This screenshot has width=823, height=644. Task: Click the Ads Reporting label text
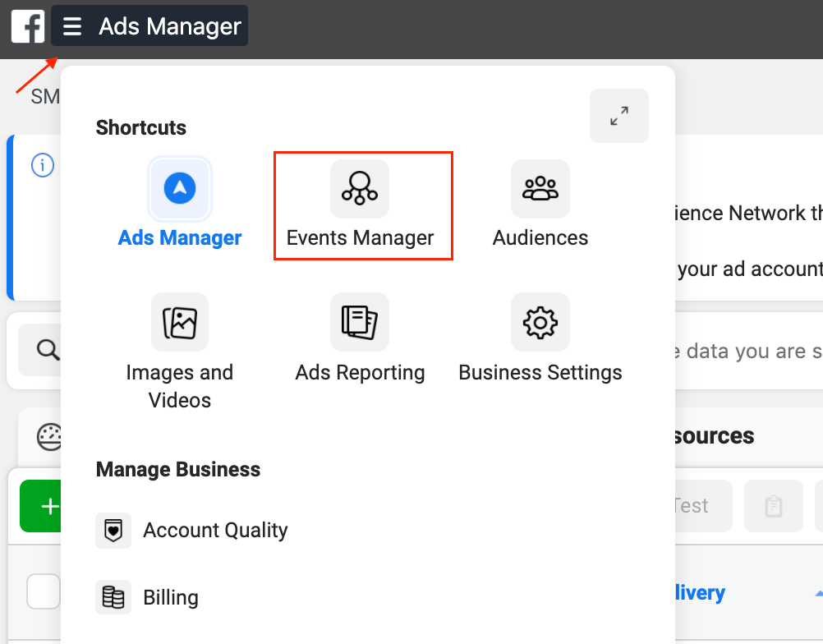[360, 373]
